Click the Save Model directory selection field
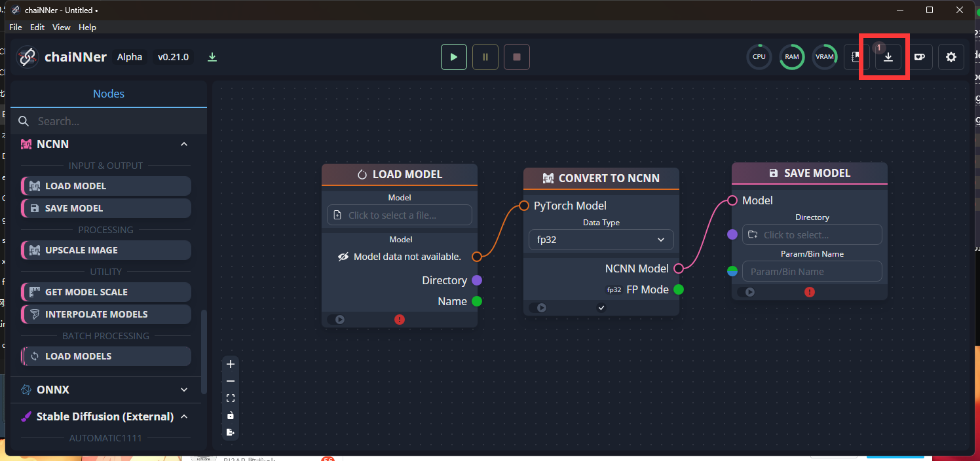The width and height of the screenshot is (980, 461). click(x=812, y=234)
